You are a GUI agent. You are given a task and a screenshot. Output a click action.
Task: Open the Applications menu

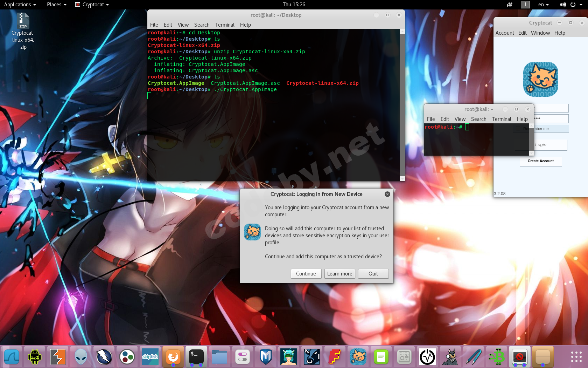click(x=20, y=5)
